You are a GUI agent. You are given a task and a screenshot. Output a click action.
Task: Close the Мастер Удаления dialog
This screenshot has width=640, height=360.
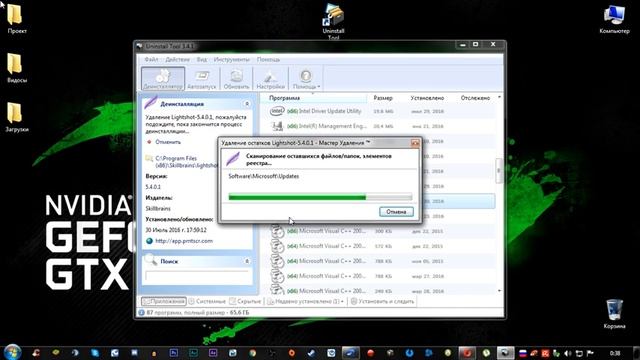click(415, 143)
